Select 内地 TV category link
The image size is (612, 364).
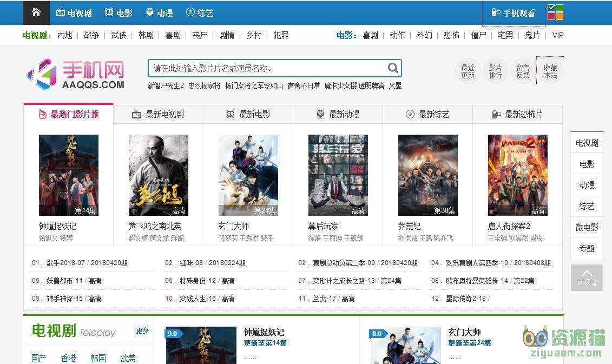coord(64,35)
